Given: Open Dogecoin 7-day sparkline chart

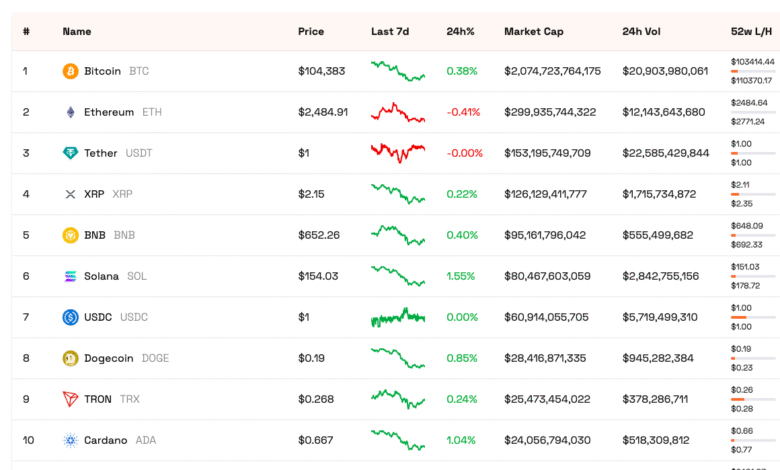Looking at the screenshot, I should pyautogui.click(x=398, y=358).
